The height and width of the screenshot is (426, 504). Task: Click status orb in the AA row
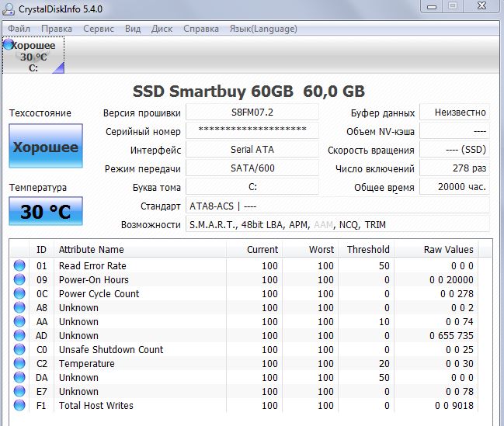(x=19, y=321)
